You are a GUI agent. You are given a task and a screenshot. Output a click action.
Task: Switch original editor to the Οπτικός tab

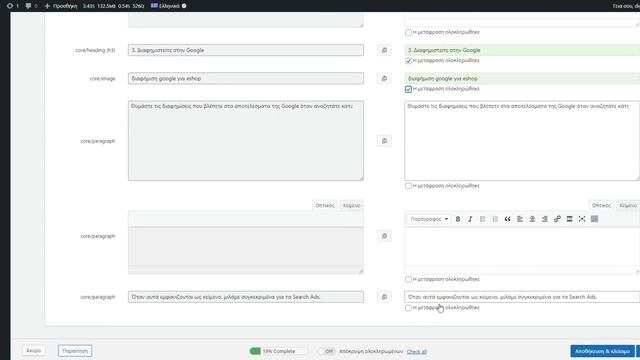[x=324, y=205]
